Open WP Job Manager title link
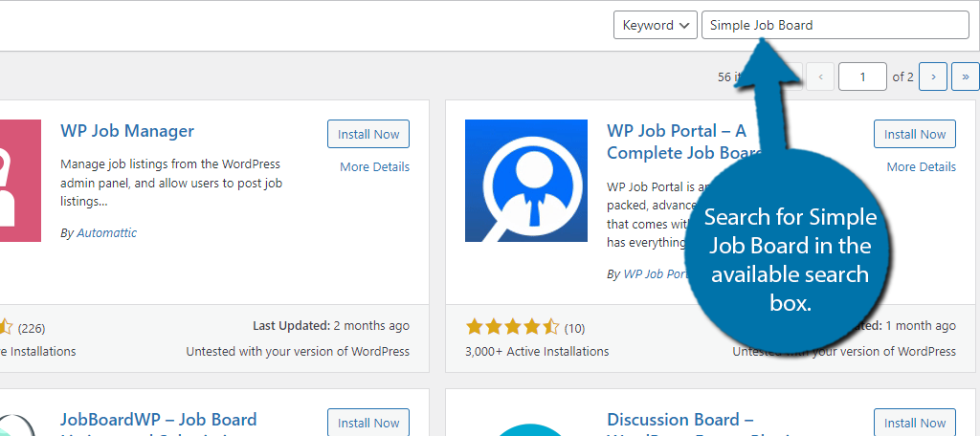The image size is (980, 436). (x=127, y=131)
